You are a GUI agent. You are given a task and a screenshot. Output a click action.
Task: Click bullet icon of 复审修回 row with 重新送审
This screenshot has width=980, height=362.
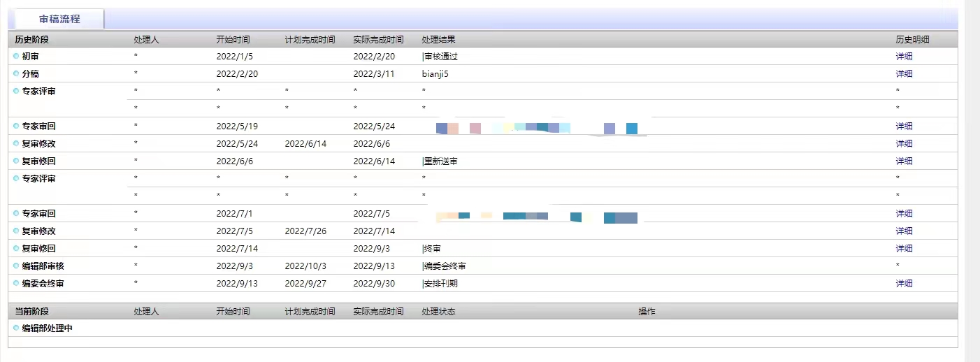16,161
